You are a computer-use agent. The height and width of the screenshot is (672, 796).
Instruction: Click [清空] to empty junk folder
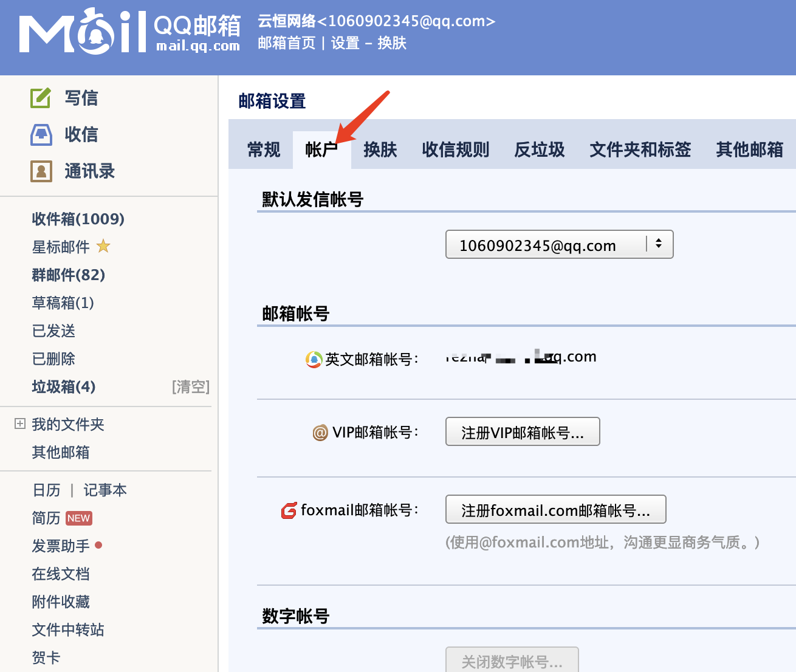point(191,386)
